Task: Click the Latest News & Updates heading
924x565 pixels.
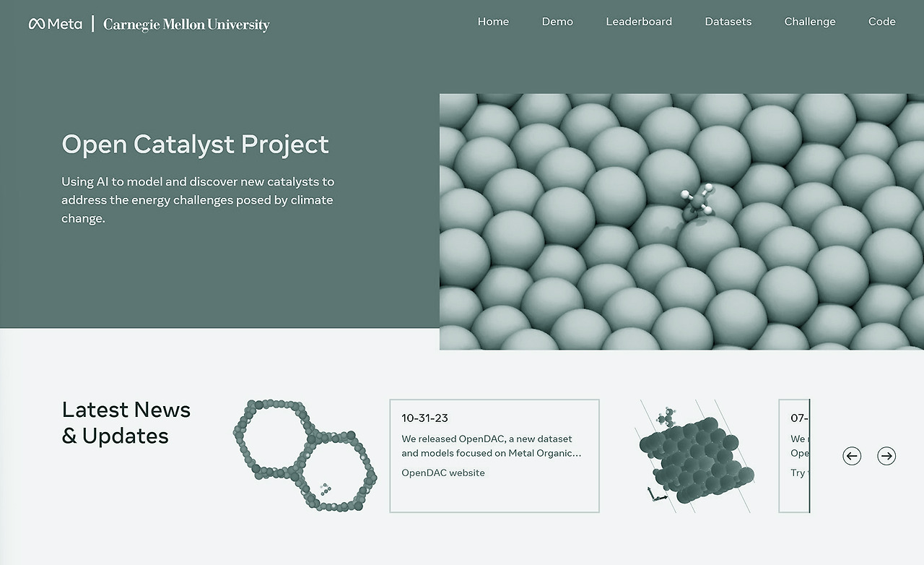Action: point(126,423)
